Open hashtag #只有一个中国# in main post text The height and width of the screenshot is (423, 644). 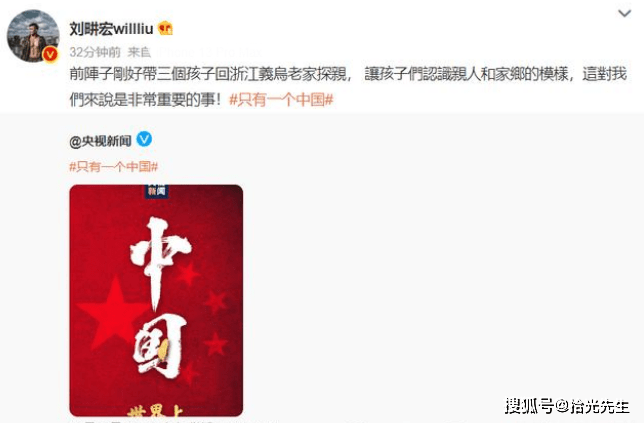(x=281, y=99)
